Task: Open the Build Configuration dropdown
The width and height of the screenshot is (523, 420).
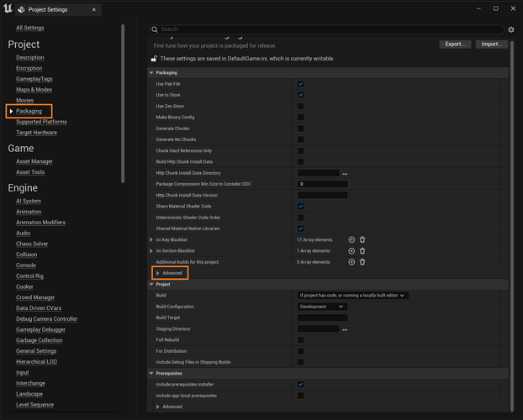Action: (x=322, y=307)
